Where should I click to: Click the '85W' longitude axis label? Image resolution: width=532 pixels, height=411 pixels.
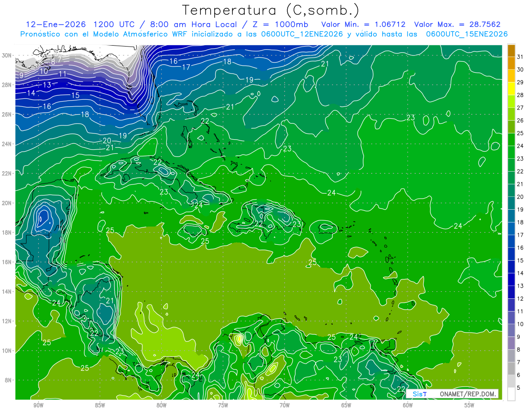(100, 405)
